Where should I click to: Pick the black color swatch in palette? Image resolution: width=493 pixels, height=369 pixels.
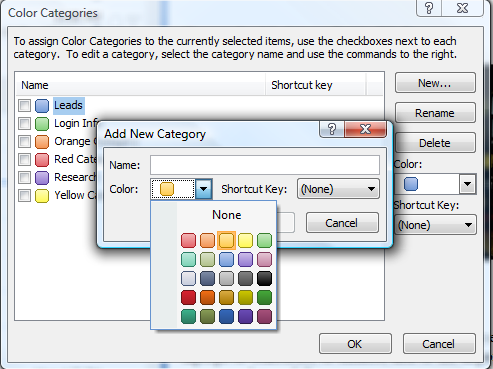coord(264,278)
